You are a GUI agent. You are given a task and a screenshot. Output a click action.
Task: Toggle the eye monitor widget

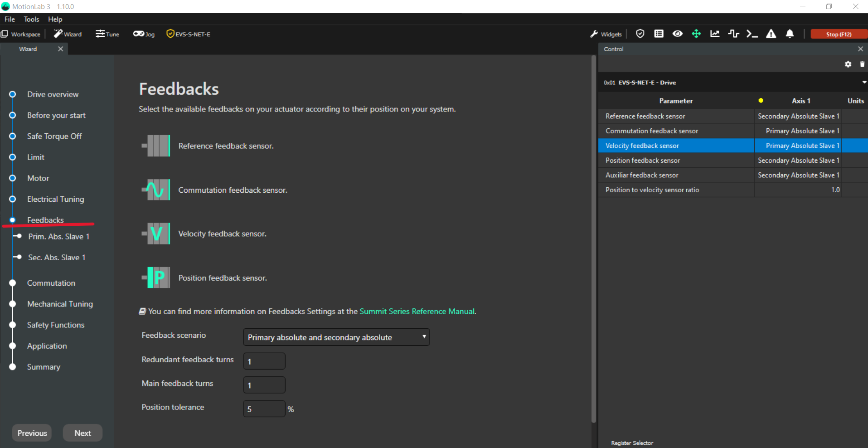677,34
